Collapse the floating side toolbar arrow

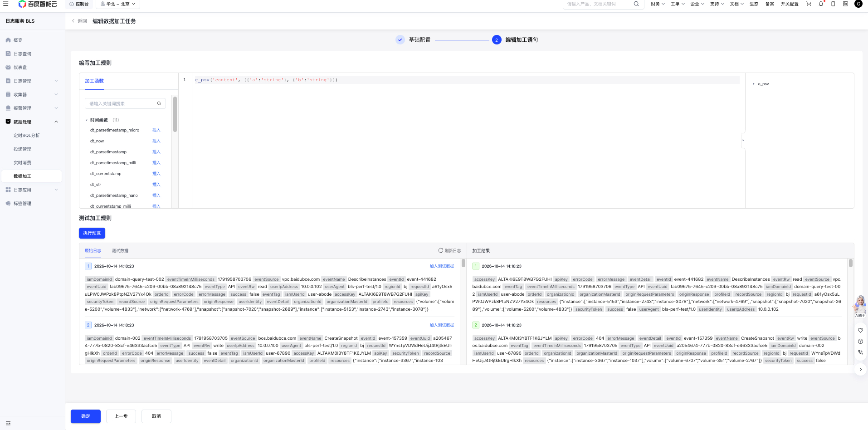pyautogui.click(x=861, y=370)
